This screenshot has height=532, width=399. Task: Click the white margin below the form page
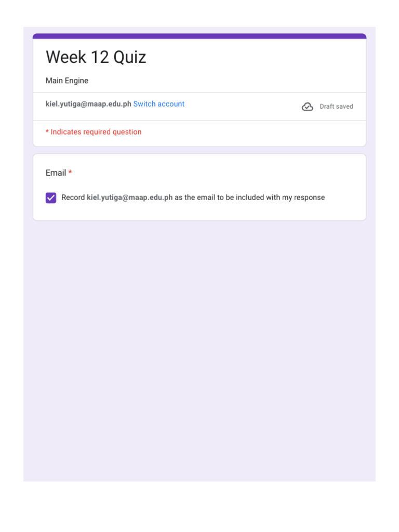pyautogui.click(x=199, y=507)
